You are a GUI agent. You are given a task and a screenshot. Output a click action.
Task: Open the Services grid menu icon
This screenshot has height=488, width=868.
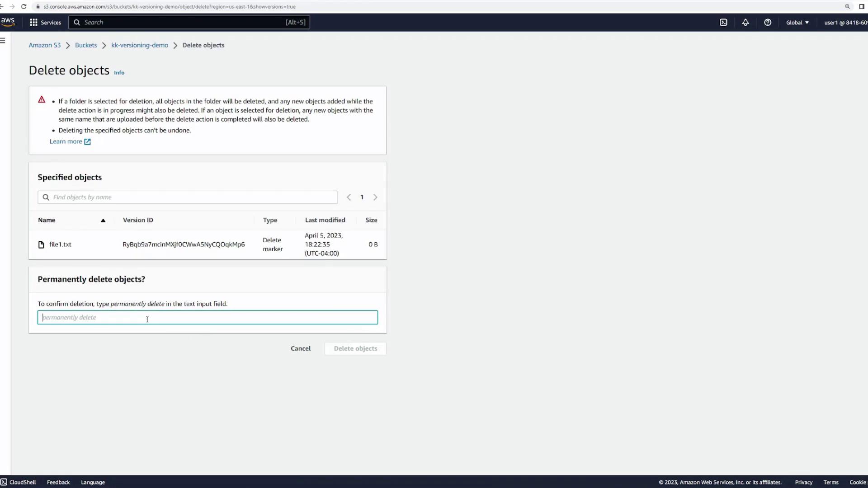[33, 23]
